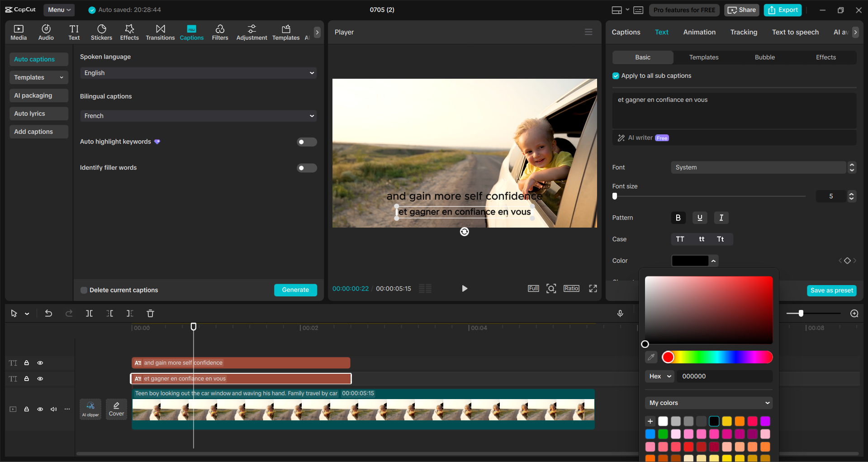
Task: Select the Transitions tool
Action: (160, 32)
